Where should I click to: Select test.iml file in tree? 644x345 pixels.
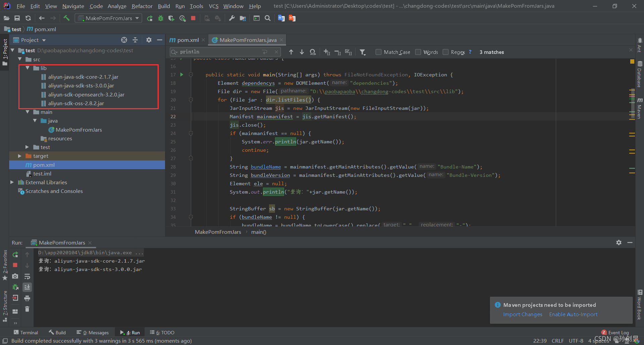[42, 174]
